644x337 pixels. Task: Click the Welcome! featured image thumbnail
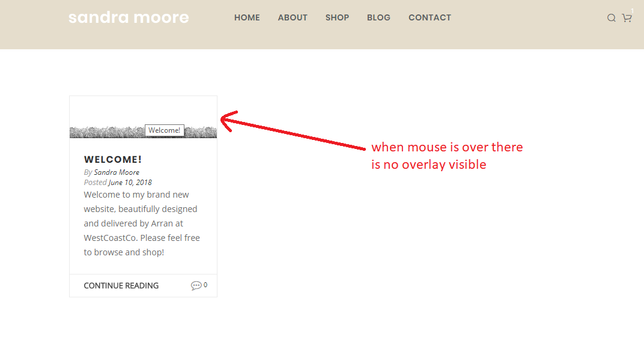(x=143, y=117)
